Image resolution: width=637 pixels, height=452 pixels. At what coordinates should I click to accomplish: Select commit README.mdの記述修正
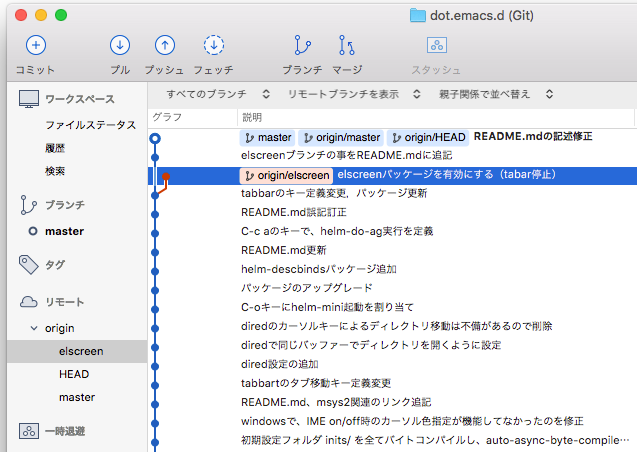click(x=533, y=136)
